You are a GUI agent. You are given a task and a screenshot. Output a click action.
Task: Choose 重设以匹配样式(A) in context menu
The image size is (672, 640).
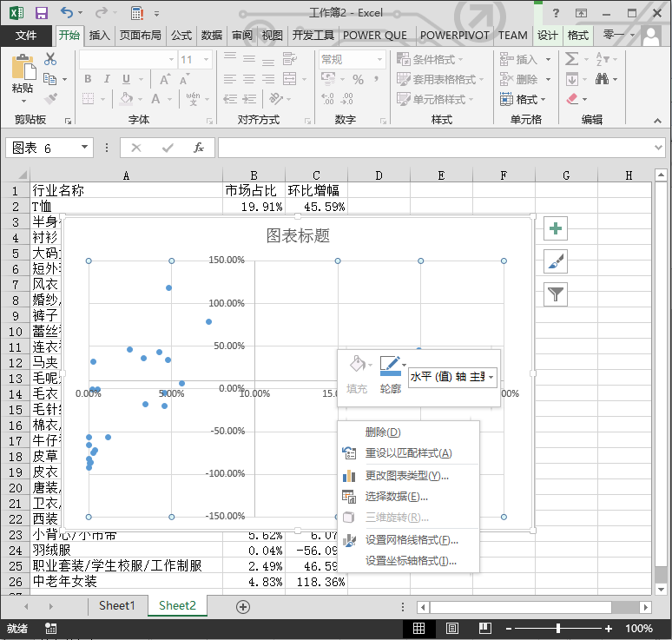point(408,453)
